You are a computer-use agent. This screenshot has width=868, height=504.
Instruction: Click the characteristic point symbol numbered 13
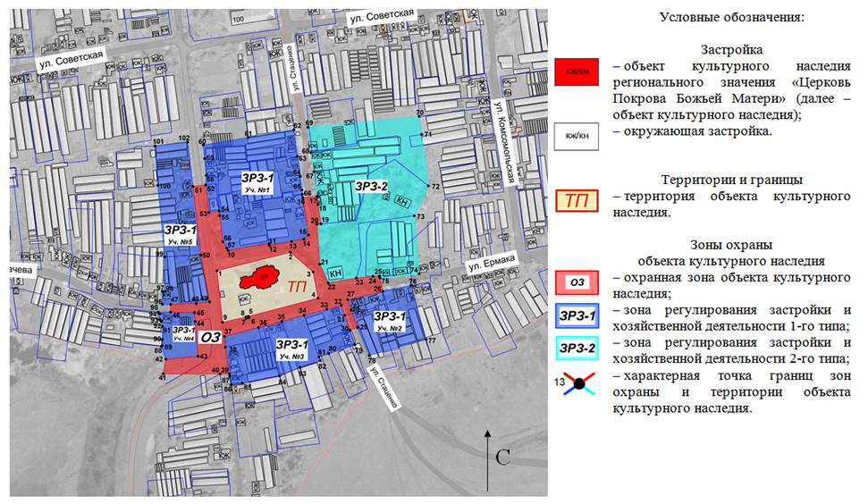578,382
